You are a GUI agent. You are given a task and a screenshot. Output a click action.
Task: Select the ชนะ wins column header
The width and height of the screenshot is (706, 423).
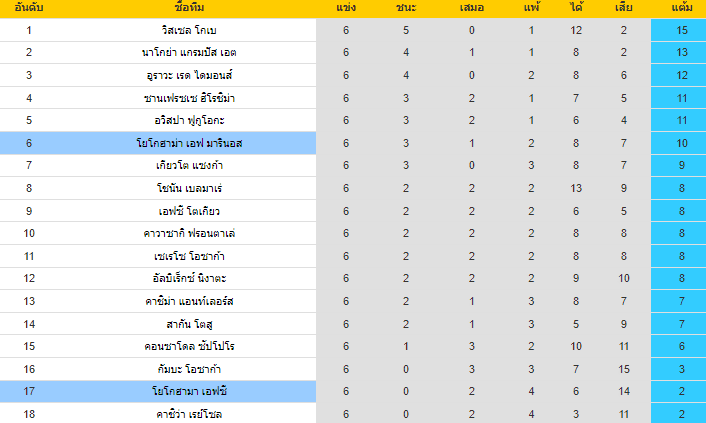click(x=406, y=9)
